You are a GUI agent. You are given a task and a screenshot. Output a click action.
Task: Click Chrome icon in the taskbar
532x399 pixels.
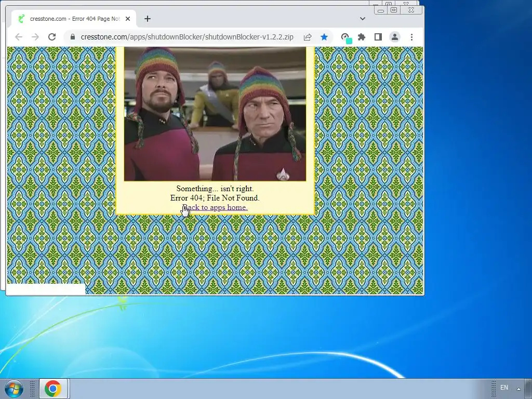pos(53,389)
